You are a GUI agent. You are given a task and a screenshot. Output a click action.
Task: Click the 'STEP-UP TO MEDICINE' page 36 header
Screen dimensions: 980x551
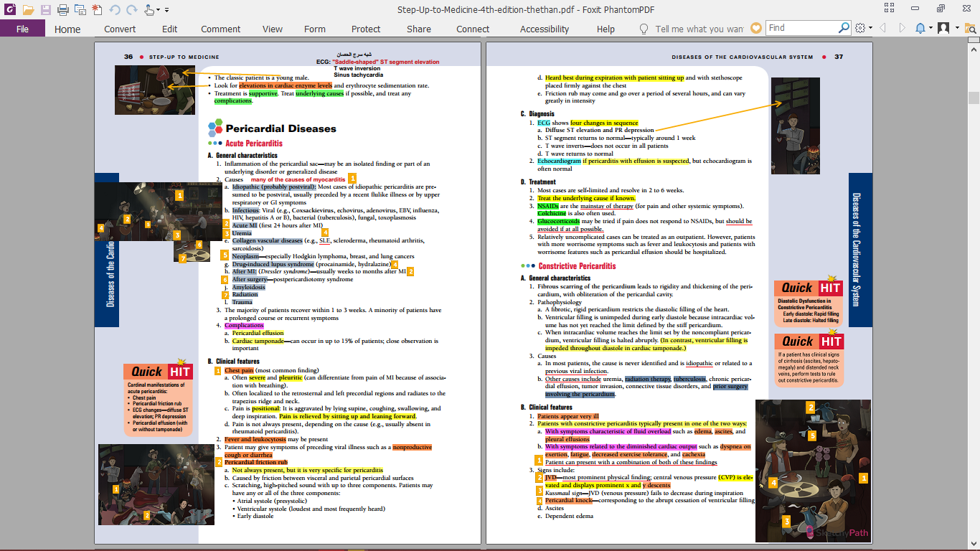pyautogui.click(x=184, y=57)
